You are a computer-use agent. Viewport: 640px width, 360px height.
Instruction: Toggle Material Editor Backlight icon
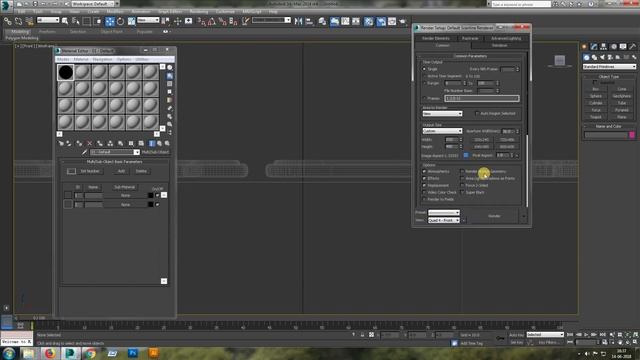170,76
